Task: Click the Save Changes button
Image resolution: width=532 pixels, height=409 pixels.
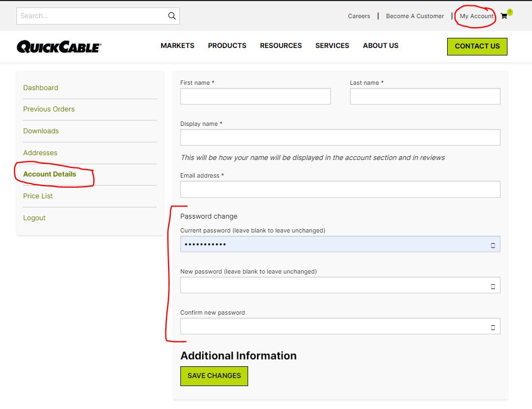Action: coord(214,376)
